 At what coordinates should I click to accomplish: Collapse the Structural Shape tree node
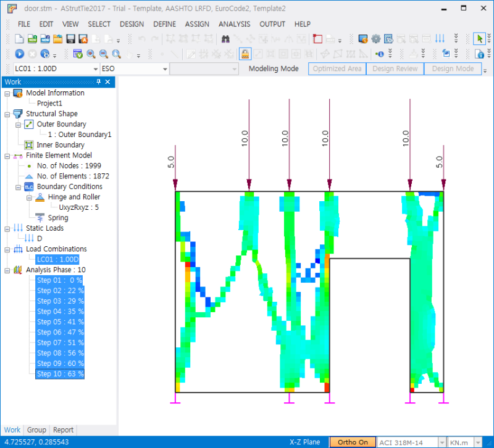pos(7,114)
